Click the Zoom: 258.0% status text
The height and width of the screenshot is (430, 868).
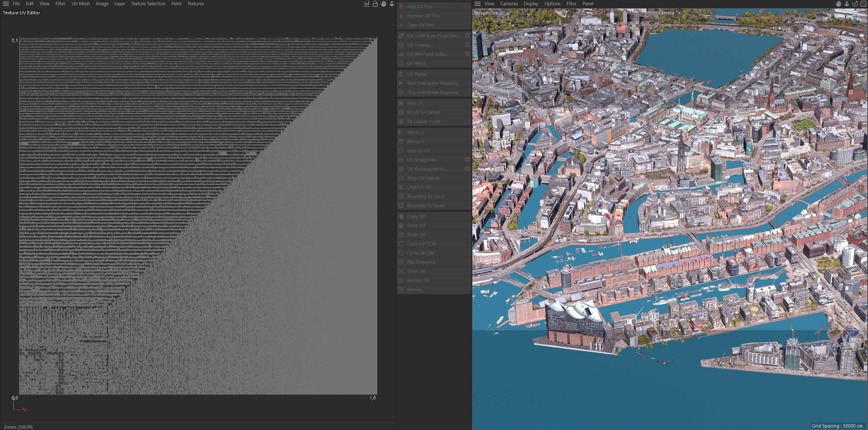click(18, 427)
